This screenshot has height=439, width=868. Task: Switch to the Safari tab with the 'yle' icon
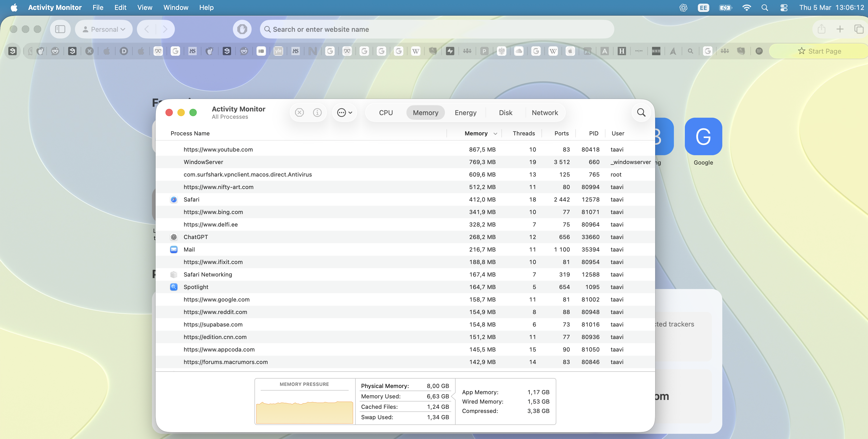(278, 51)
